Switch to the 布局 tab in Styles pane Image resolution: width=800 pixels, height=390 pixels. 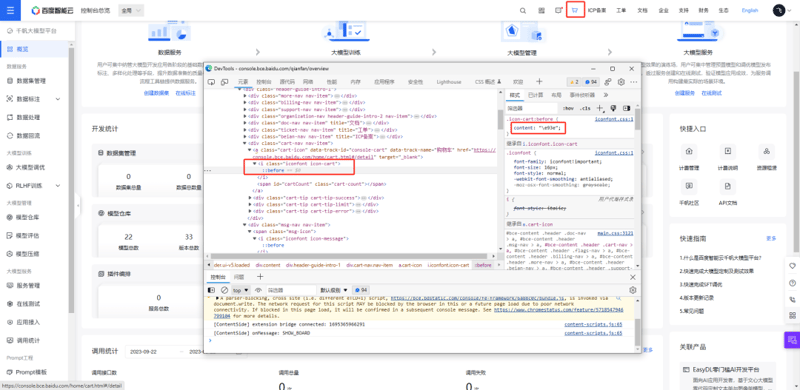pyautogui.click(x=556, y=95)
